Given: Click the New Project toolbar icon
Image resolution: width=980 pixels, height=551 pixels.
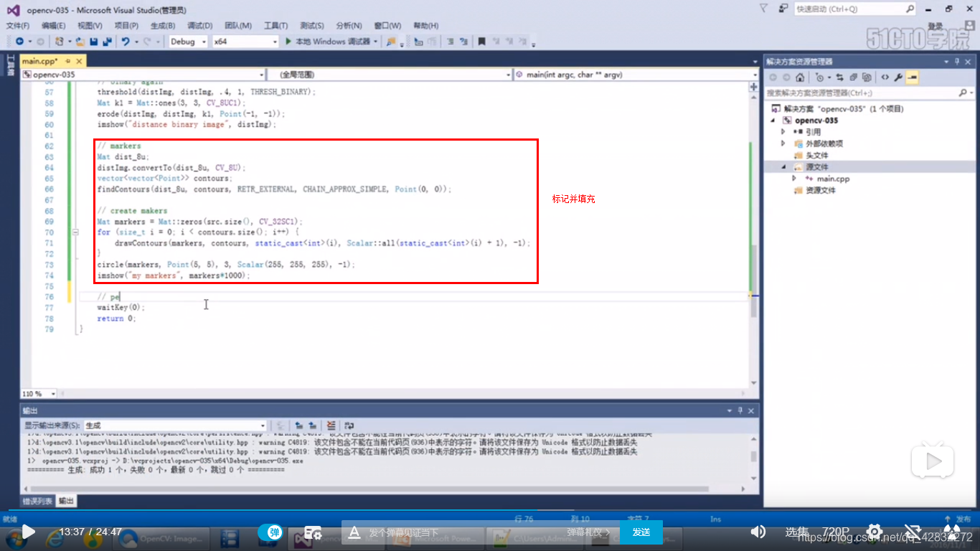Looking at the screenshot, I should [x=60, y=42].
